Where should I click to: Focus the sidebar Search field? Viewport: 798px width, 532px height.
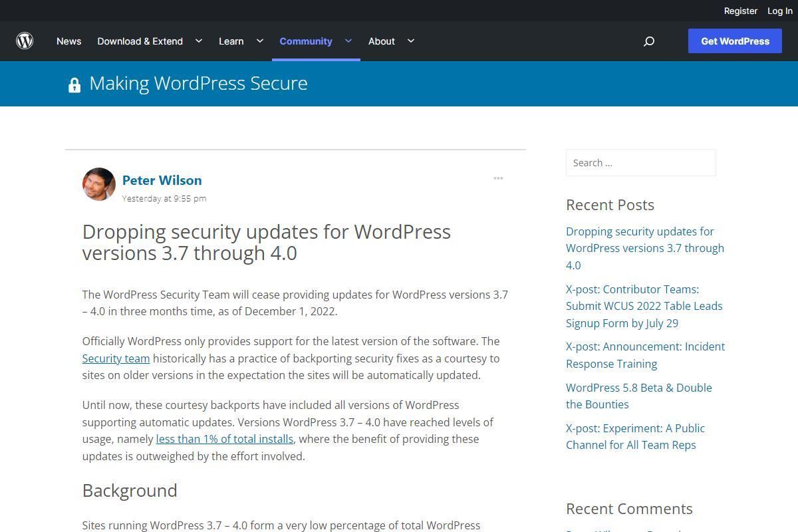click(641, 163)
